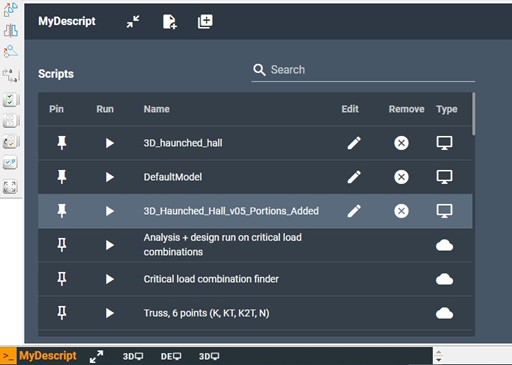
Task: Pin Critical load combination finder script
Action: tap(62, 279)
